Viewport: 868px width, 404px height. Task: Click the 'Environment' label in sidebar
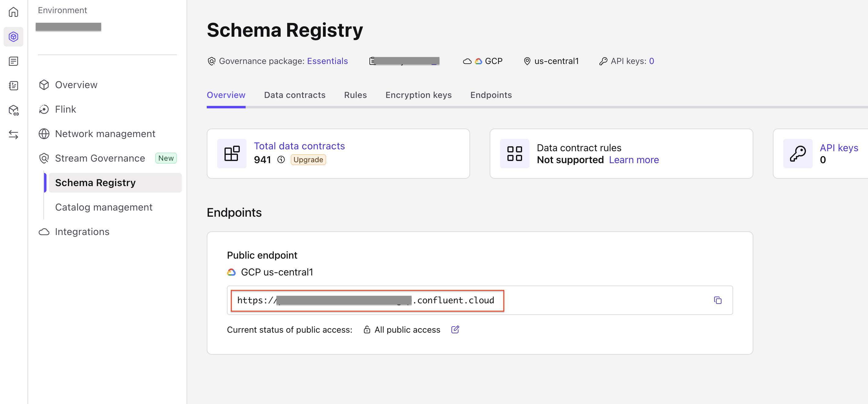click(x=62, y=10)
